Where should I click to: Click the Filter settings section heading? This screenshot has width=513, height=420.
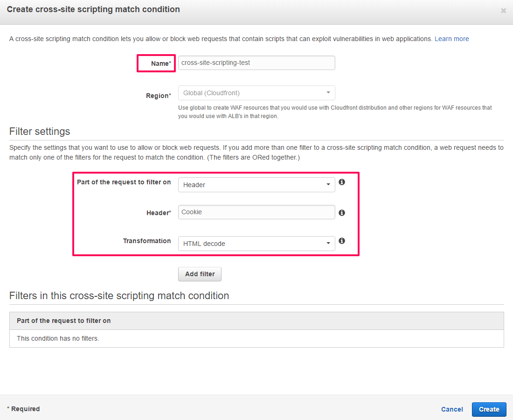(40, 131)
